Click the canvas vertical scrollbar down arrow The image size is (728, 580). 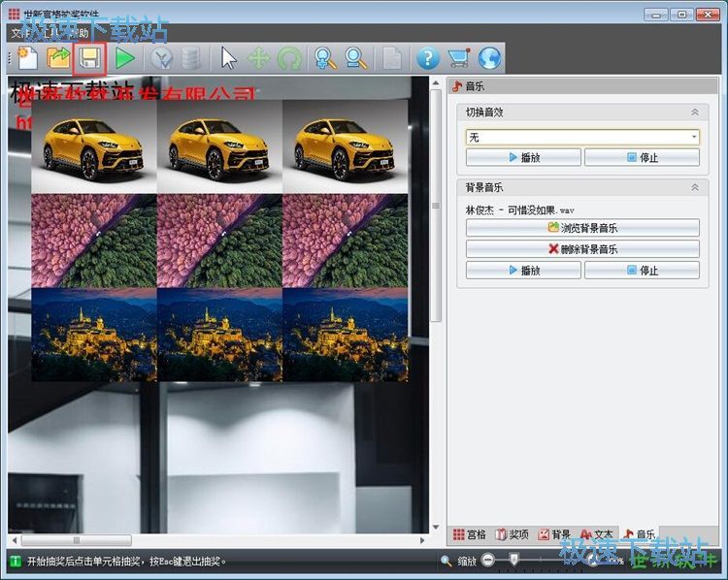[x=436, y=527]
